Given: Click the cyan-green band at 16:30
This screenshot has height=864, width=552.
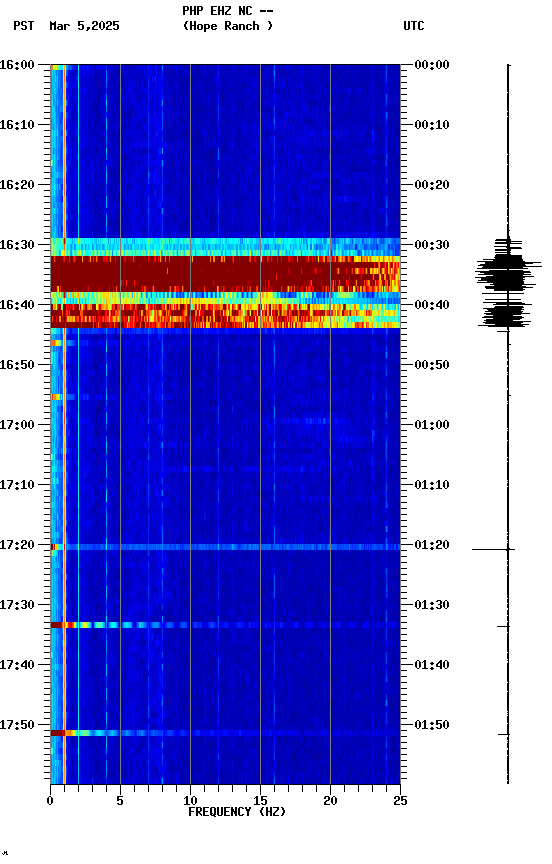Looking at the screenshot, I should tap(225, 247).
